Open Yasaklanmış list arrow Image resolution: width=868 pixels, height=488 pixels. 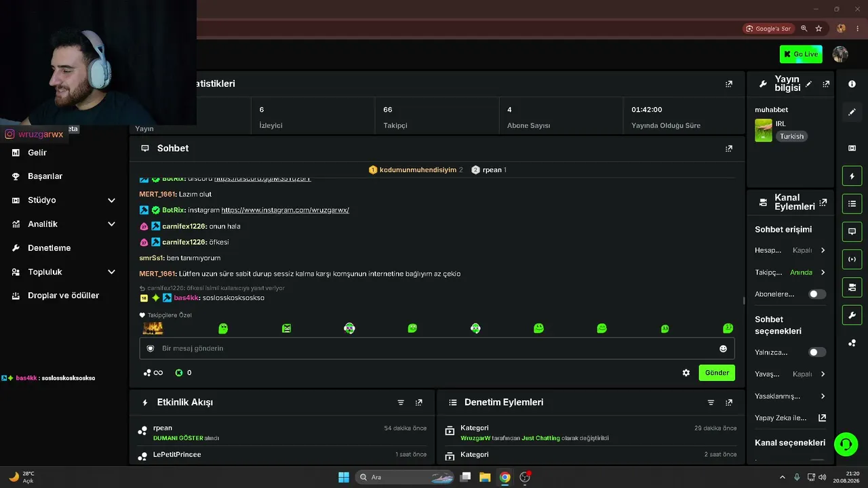[823, 396]
